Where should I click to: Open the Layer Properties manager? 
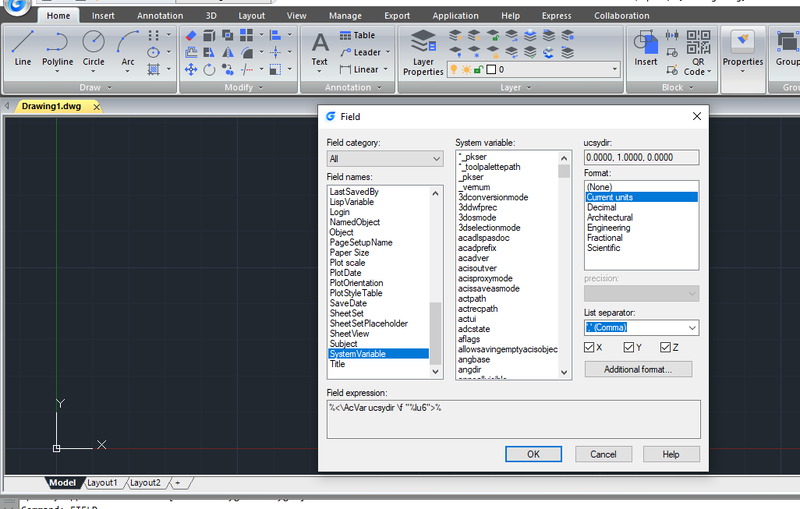pos(423,51)
